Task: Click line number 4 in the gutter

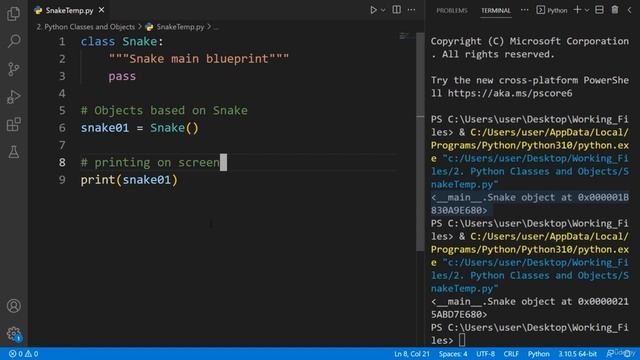Action: click(62, 93)
